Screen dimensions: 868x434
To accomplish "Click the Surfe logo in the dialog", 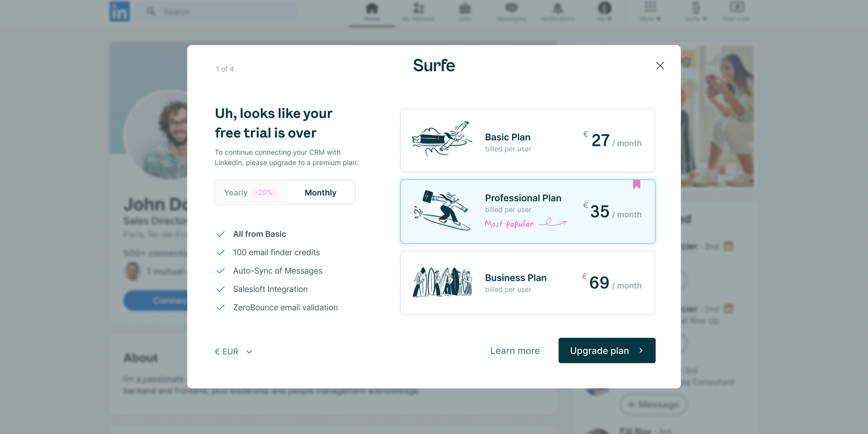I will click(434, 66).
